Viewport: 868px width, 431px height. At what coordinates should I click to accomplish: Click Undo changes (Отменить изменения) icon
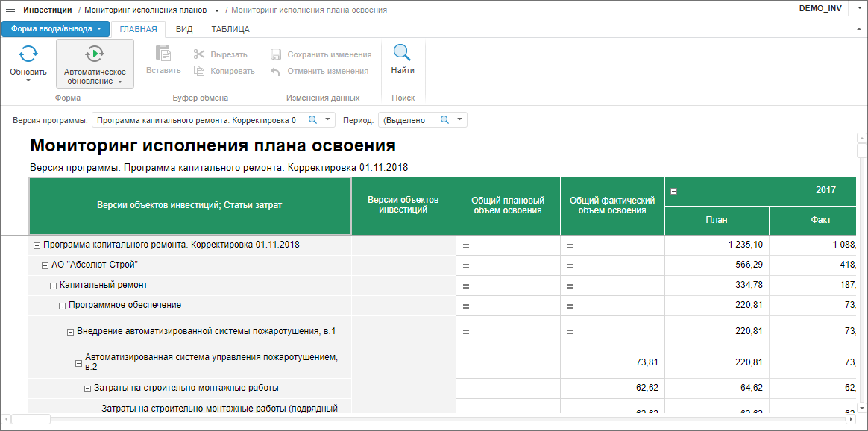pos(275,71)
